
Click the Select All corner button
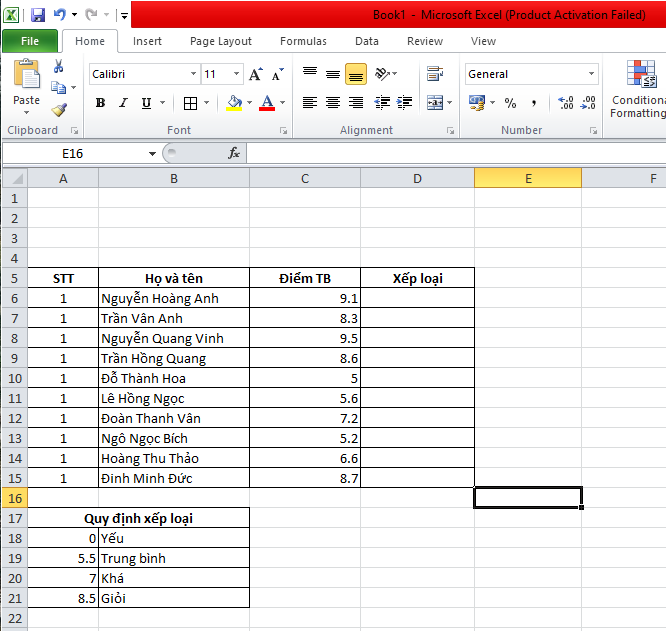click(15, 178)
